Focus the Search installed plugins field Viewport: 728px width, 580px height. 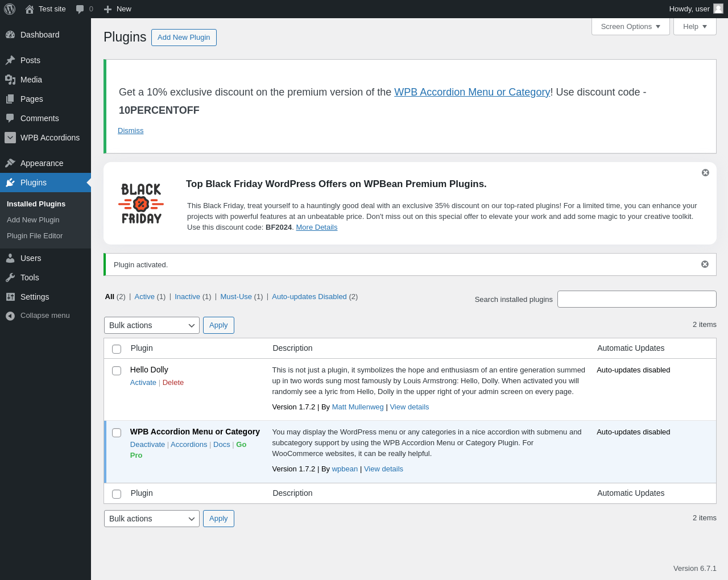point(637,299)
